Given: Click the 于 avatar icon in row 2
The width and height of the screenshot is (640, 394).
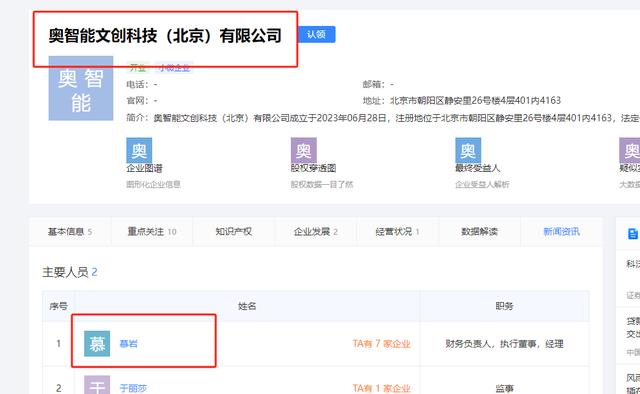Looking at the screenshot, I should pos(97,385).
